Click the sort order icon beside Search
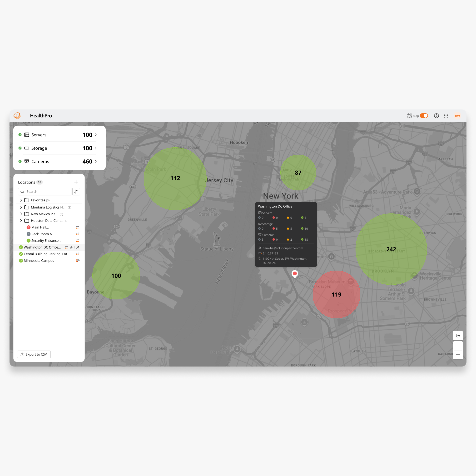476x476 pixels. [x=76, y=191]
